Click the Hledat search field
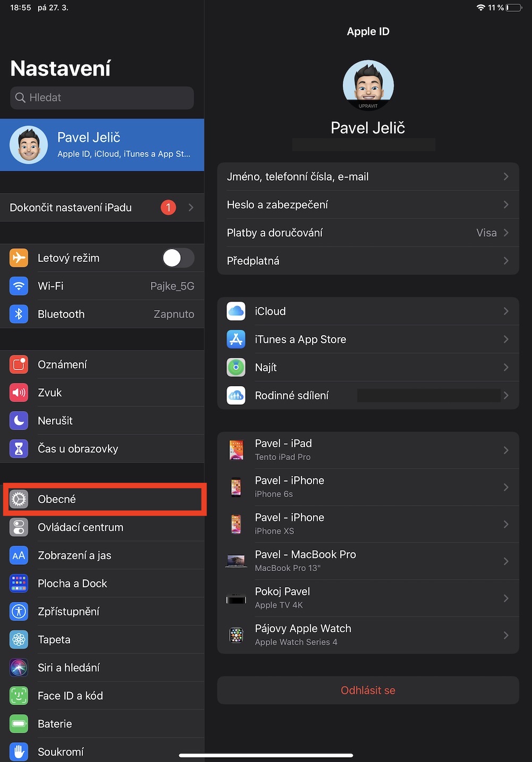 tap(102, 98)
